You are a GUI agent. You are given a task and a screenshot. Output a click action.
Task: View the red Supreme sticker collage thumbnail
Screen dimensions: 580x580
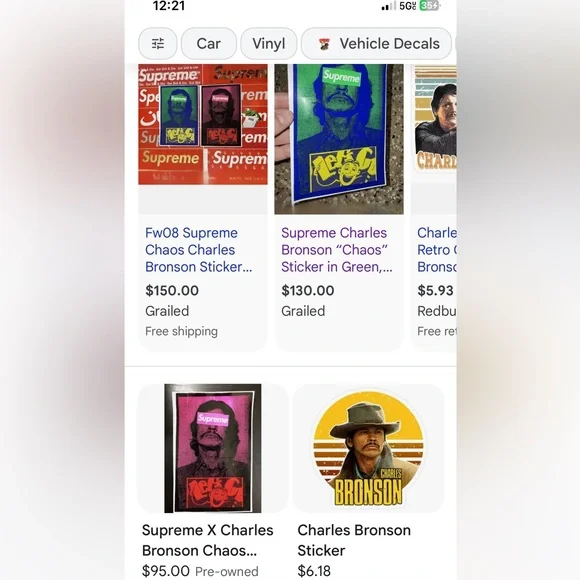(x=203, y=124)
